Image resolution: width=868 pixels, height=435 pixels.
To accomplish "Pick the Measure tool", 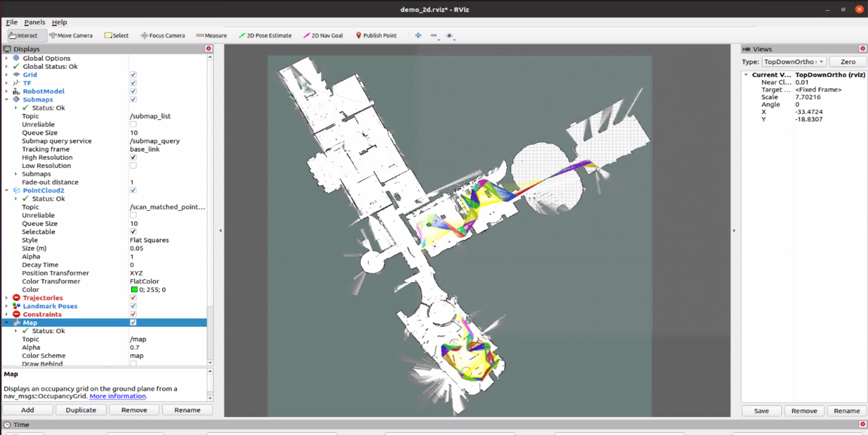I will coord(211,36).
